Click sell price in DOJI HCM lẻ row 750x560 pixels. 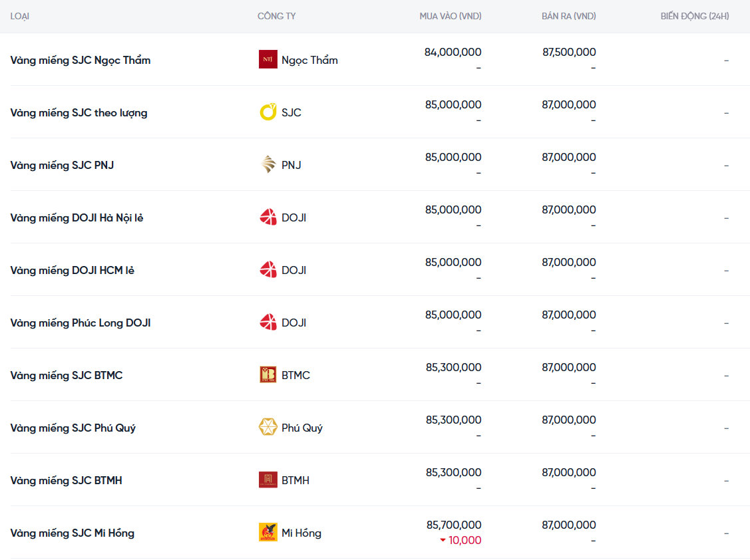click(569, 263)
